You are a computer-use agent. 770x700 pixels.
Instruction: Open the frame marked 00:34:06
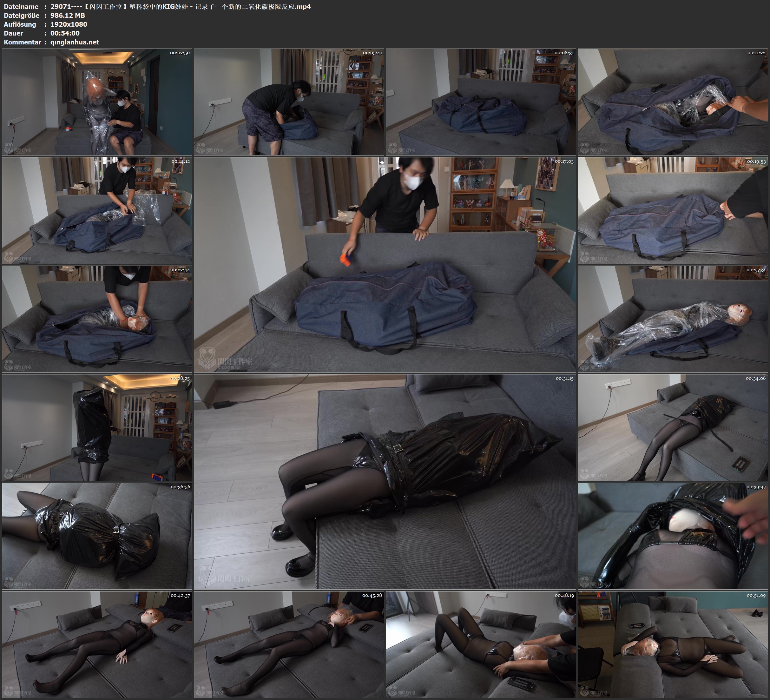(x=673, y=427)
